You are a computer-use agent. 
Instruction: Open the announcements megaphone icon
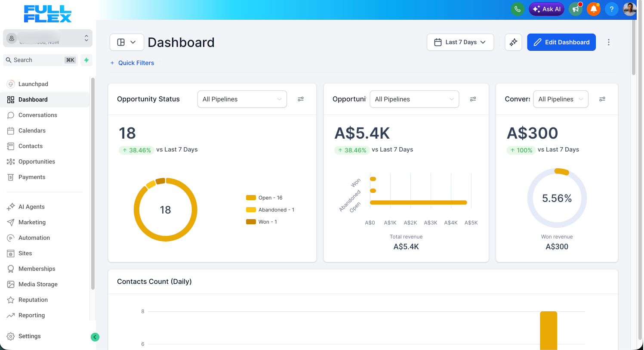click(x=576, y=9)
